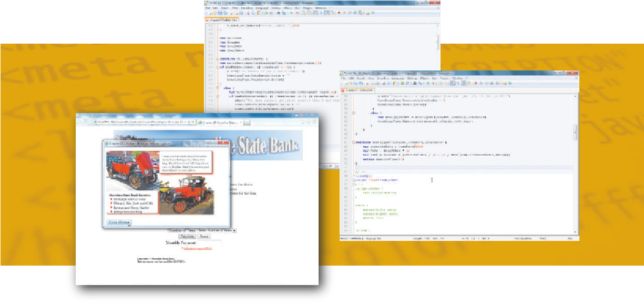Image resolution: width=644 pixels, height=304 pixels.
Task: Open File menu in top Notepad++ window
Action: pos(207,8)
